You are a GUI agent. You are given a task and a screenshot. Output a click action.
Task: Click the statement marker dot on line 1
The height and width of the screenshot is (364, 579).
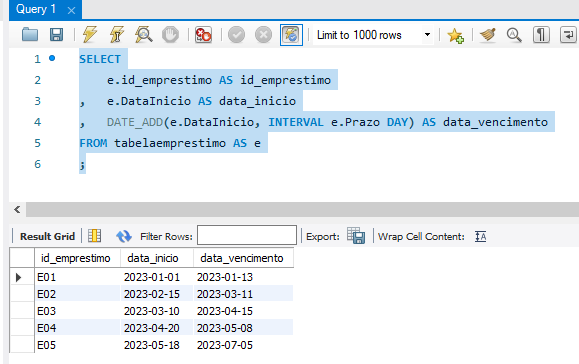coord(52,58)
